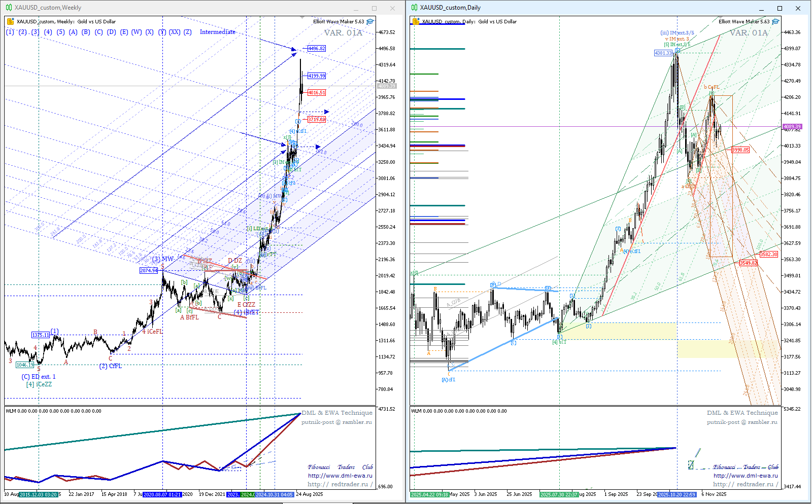Open the dml-ewa.ru link on Daily chart

746,476
